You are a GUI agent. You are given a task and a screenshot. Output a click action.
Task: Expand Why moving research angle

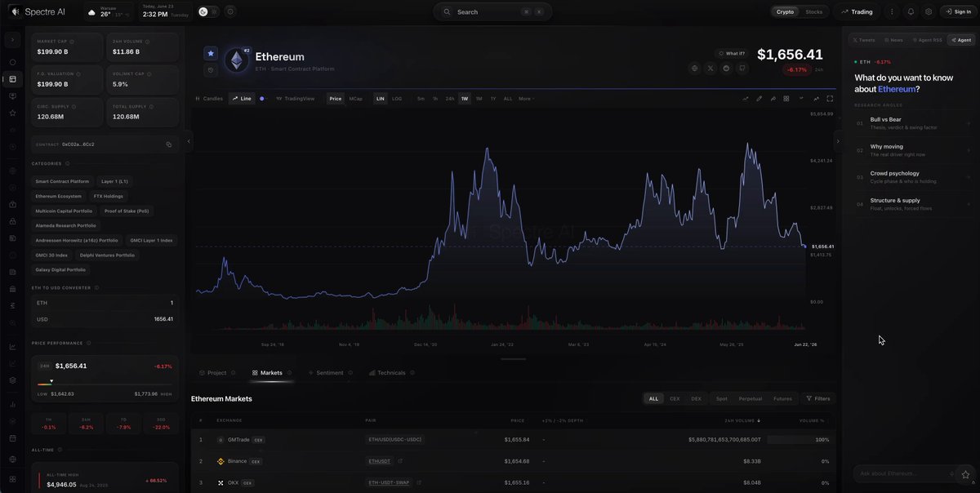tap(913, 150)
